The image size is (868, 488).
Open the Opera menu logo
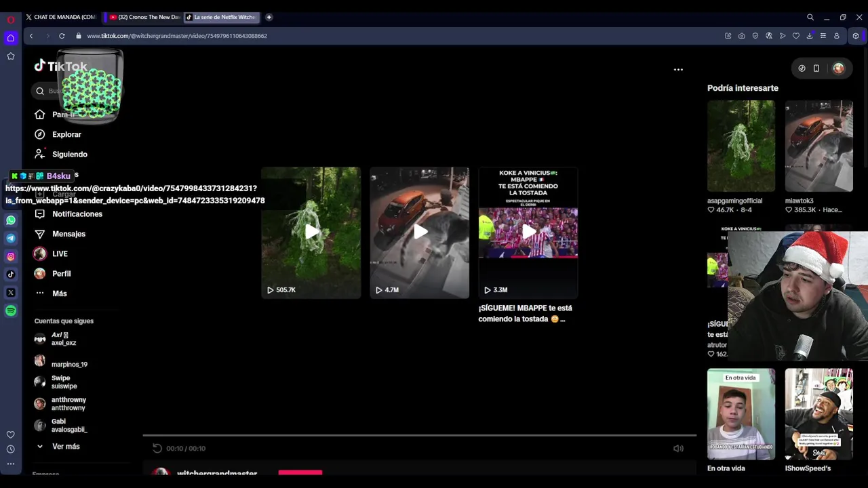tap(11, 19)
